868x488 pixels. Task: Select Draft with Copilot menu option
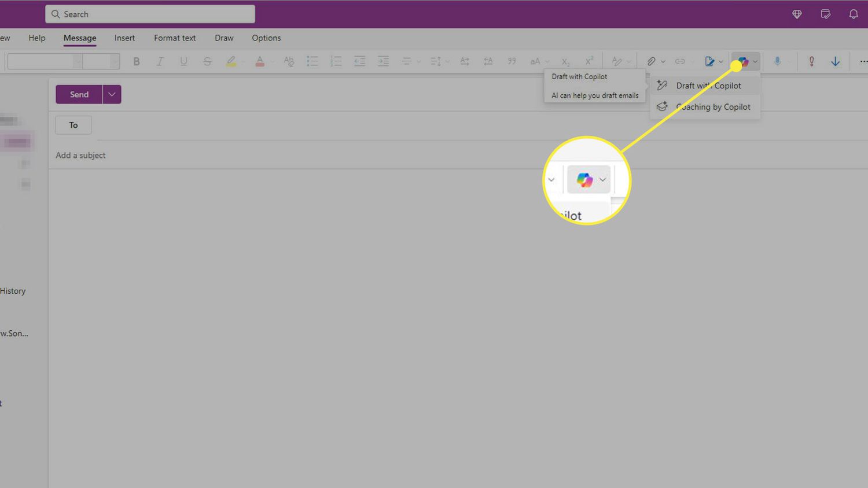708,86
